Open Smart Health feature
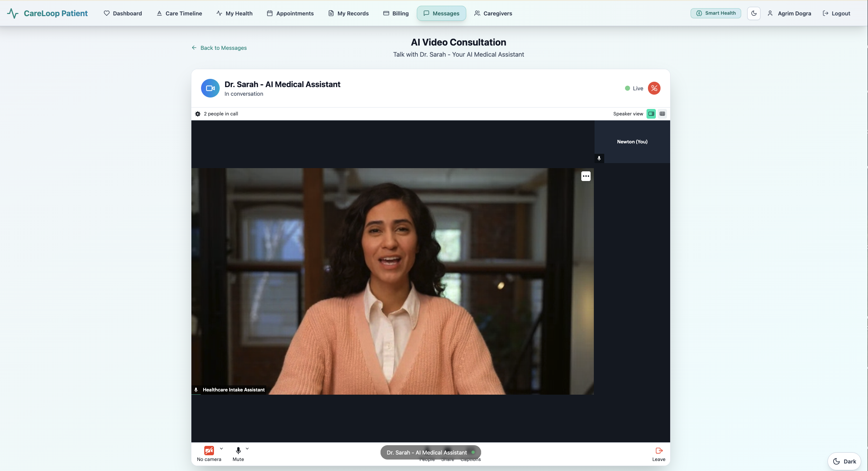The height and width of the screenshot is (471, 868). (716, 14)
